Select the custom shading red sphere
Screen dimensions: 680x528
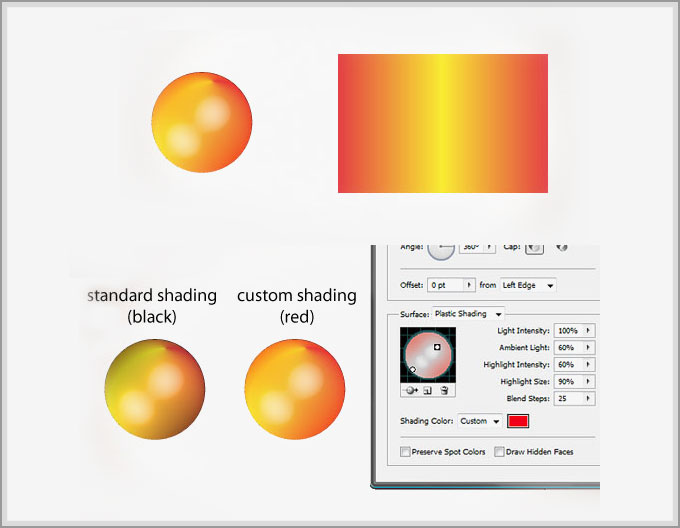[x=295, y=389]
